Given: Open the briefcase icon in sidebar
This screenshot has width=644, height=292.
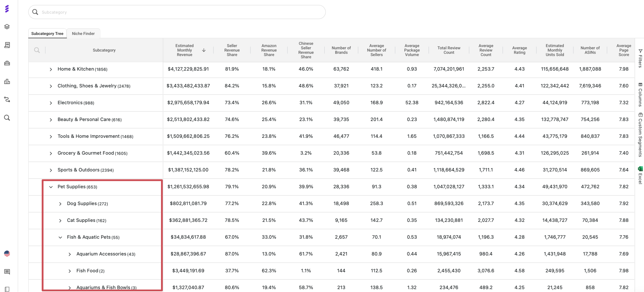Looking at the screenshot, I should 7,63.
